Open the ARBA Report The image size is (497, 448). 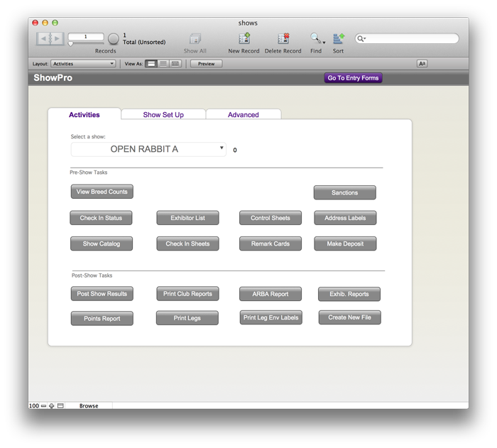tap(271, 294)
